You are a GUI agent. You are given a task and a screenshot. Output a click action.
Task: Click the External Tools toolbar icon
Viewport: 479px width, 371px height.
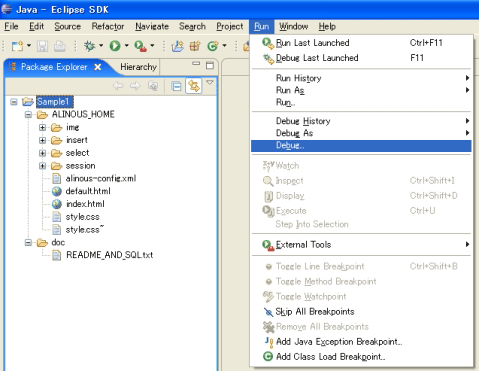coord(140,46)
